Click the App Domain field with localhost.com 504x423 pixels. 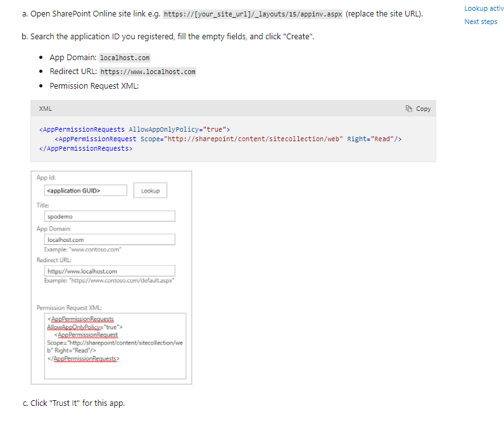110,239
